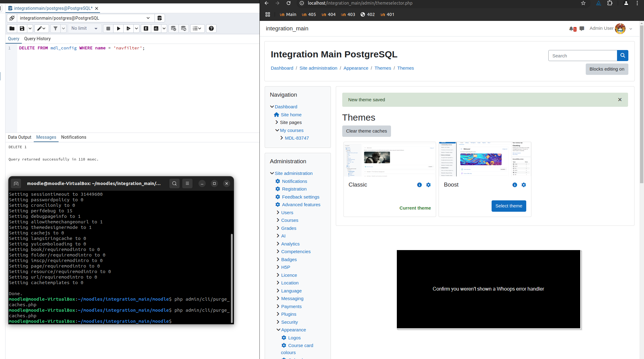Bookmark this page with the star icon
The width and height of the screenshot is (644, 359).
click(583, 3)
